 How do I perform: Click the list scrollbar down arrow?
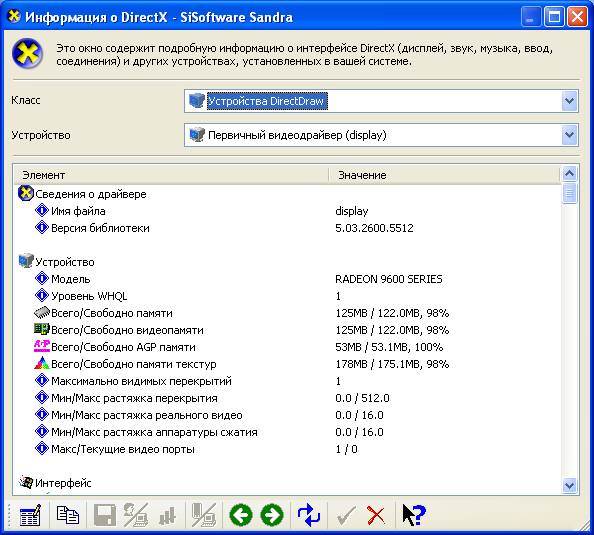(569, 485)
